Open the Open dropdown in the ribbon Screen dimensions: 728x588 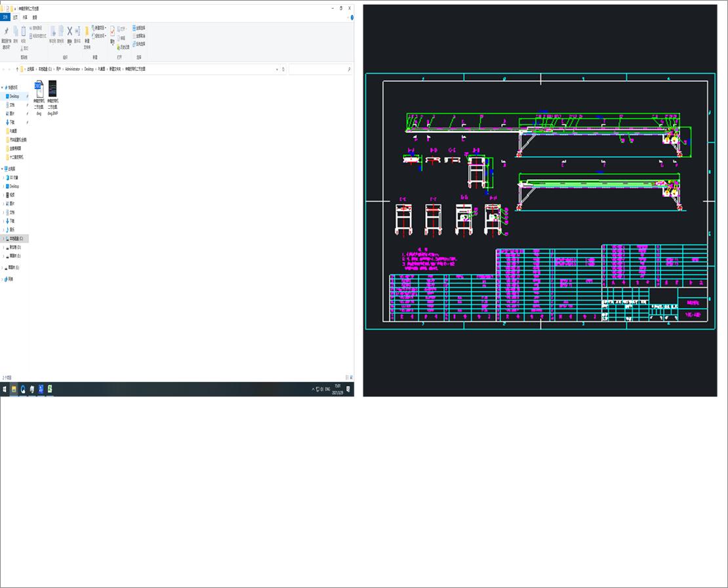pyautogui.click(x=122, y=29)
